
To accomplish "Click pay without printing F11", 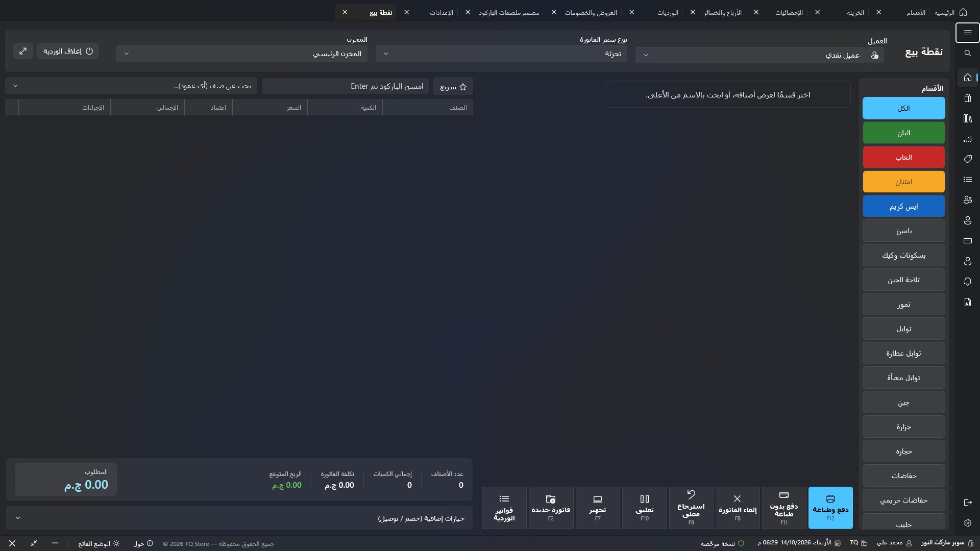I will pyautogui.click(x=784, y=508).
